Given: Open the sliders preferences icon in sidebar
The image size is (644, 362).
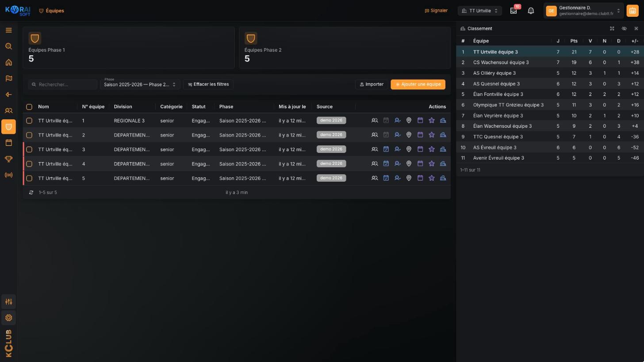Looking at the screenshot, I should coord(8,302).
